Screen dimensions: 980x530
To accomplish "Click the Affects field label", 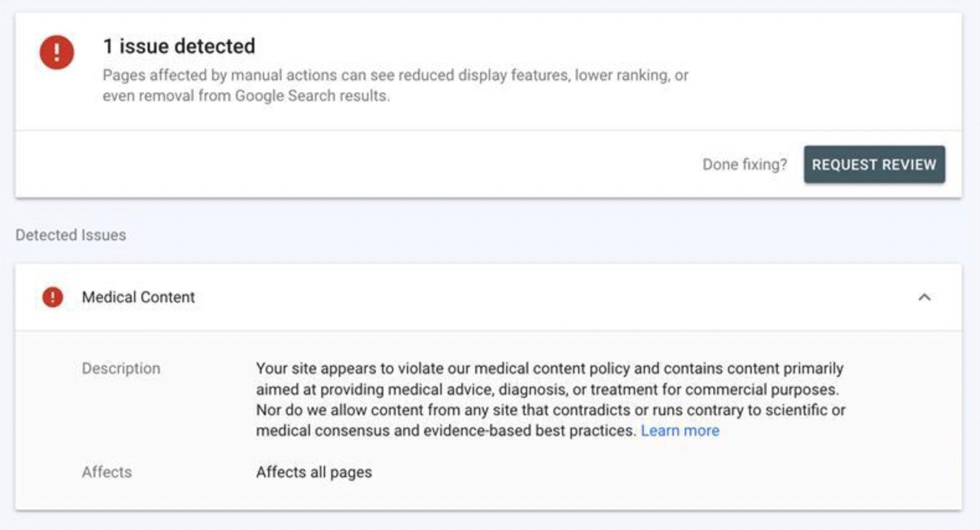I will (107, 472).
